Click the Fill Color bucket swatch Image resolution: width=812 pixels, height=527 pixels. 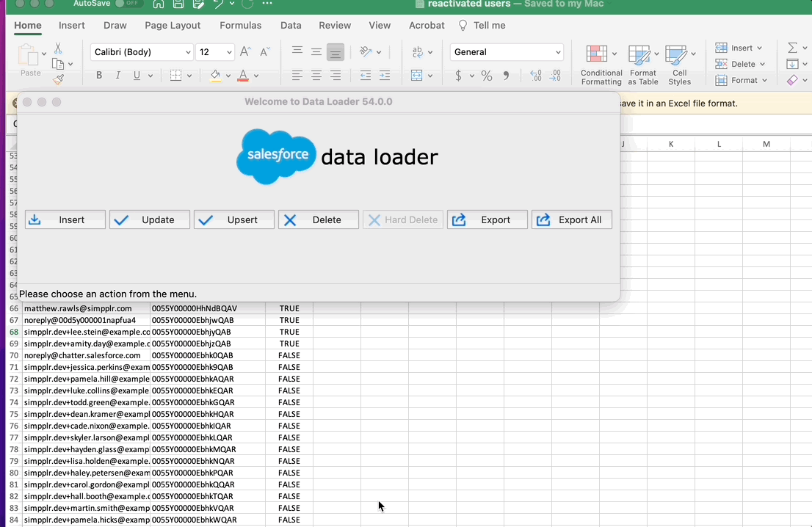click(215, 76)
